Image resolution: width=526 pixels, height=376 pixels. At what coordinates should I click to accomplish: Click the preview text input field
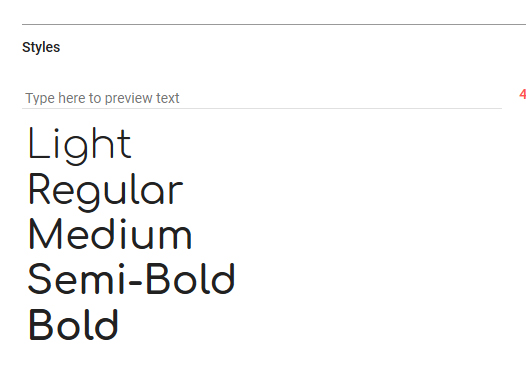tap(262, 98)
